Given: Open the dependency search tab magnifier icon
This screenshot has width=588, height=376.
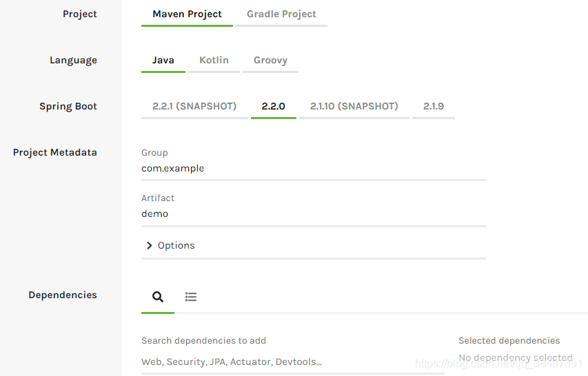Looking at the screenshot, I should tap(158, 297).
